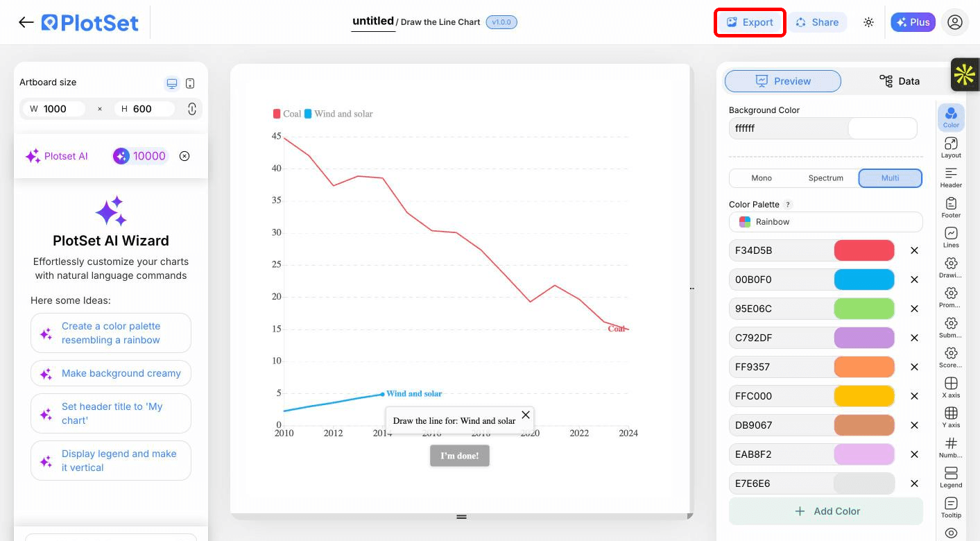
Task: Open the user account profile icon
Action: 955,22
